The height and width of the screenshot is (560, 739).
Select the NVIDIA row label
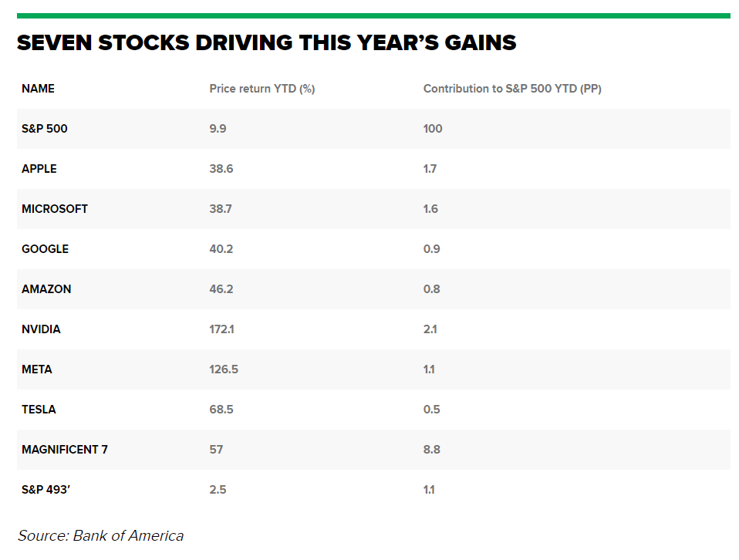tap(41, 329)
